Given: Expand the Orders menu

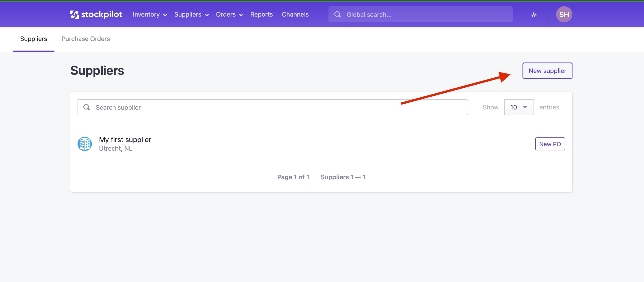Looking at the screenshot, I should click(x=229, y=15).
